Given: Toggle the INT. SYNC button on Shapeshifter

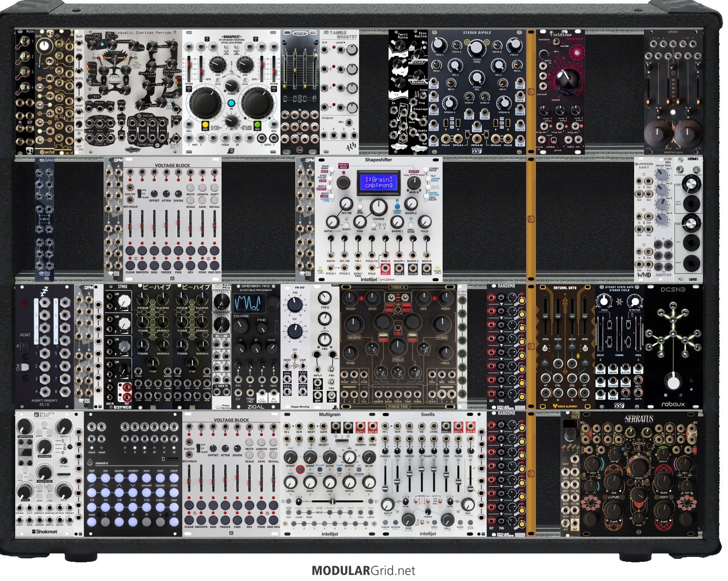Looking at the screenshot, I should [x=360, y=205].
